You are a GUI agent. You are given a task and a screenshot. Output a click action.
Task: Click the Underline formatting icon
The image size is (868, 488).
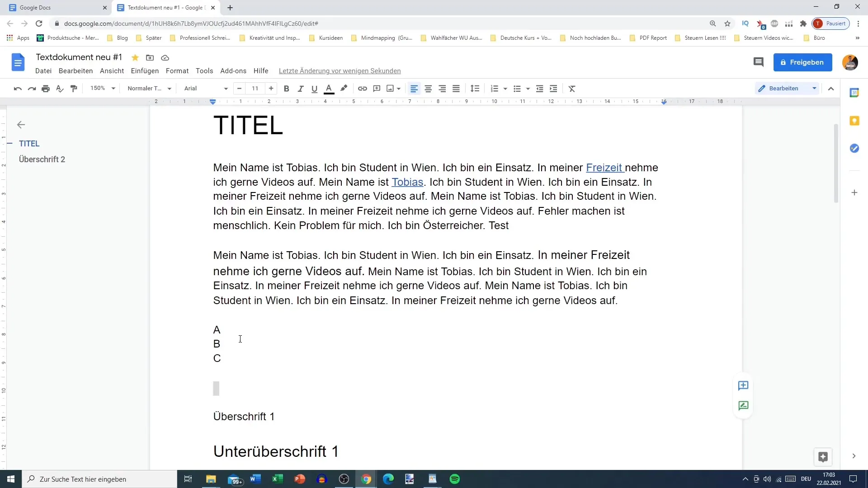pos(314,88)
